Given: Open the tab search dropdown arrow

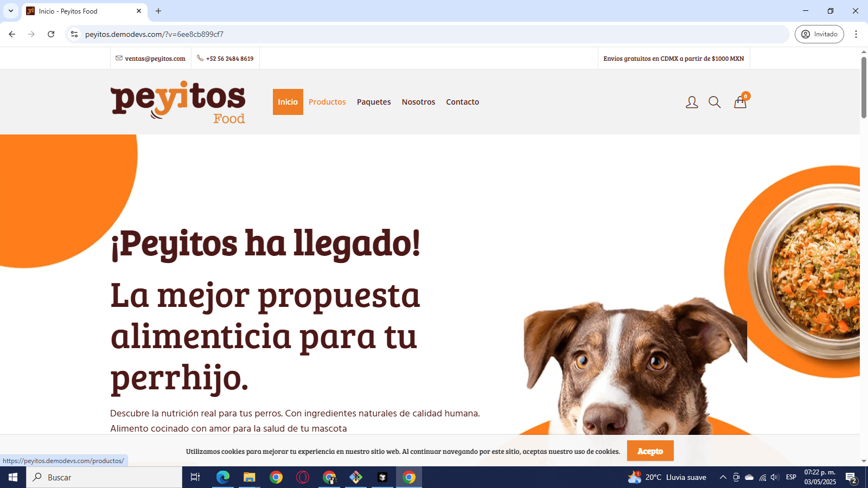Looking at the screenshot, I should pos(10,11).
